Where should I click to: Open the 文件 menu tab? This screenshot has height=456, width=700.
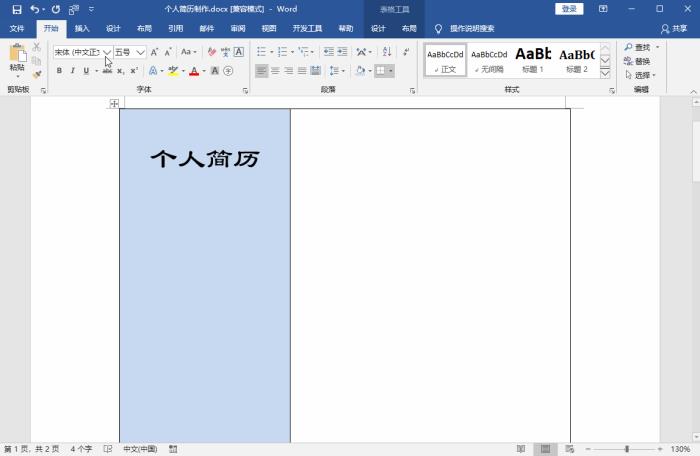17,29
